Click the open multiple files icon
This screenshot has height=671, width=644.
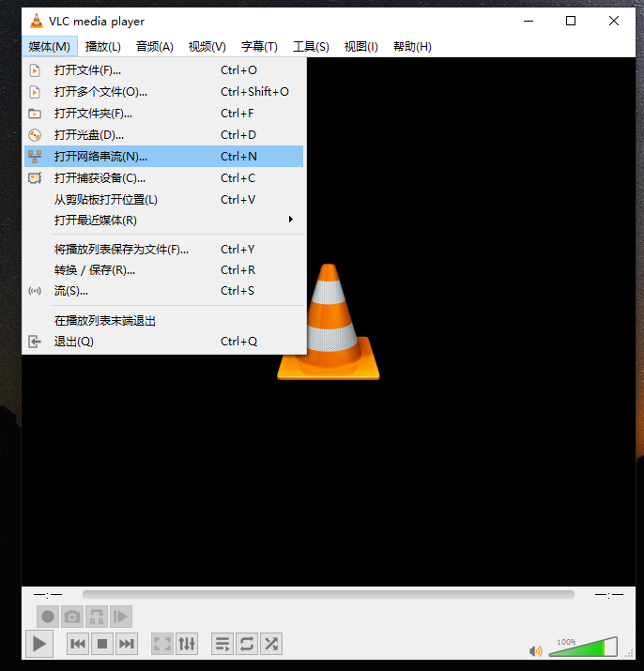[35, 92]
